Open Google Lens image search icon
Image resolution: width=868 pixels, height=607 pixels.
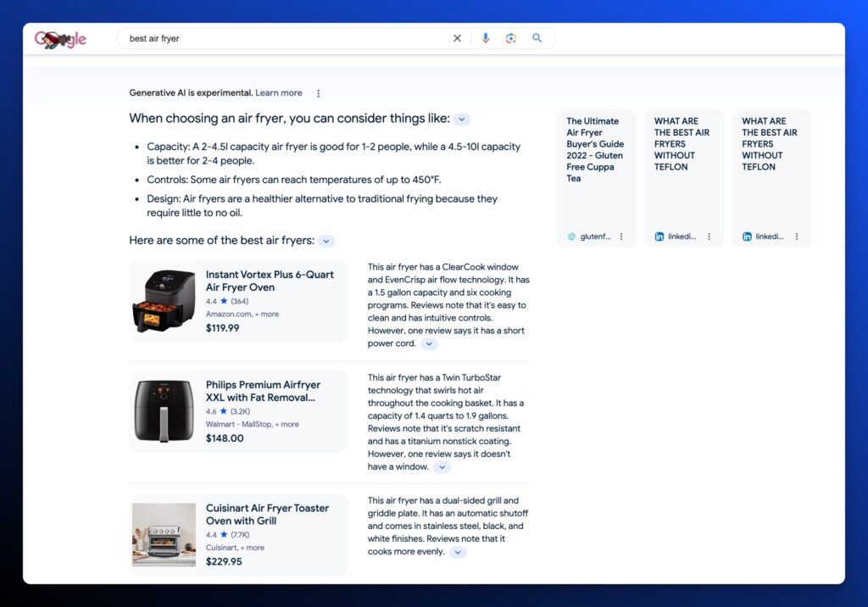pyautogui.click(x=511, y=38)
